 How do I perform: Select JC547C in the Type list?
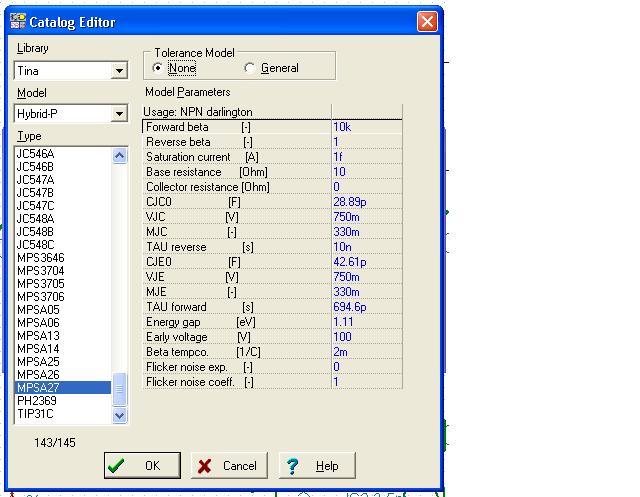(63, 206)
